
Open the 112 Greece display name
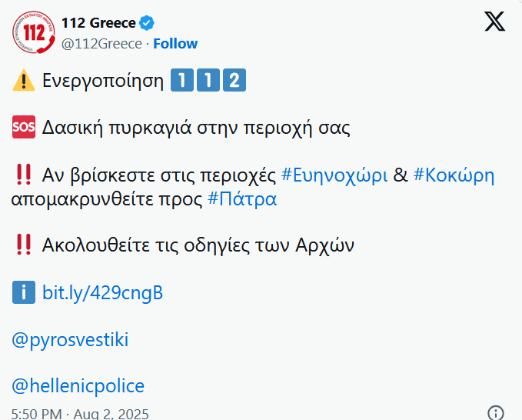point(98,22)
